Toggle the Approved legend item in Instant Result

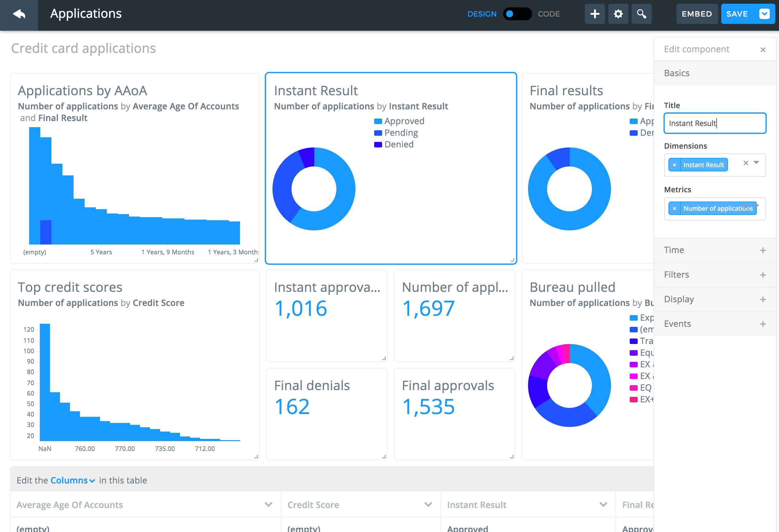[x=404, y=121]
